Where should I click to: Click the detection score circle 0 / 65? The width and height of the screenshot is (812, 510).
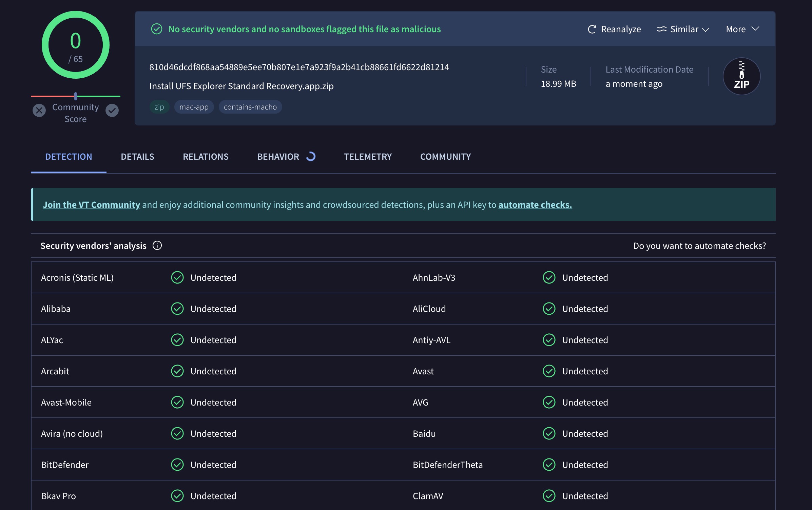point(75,45)
